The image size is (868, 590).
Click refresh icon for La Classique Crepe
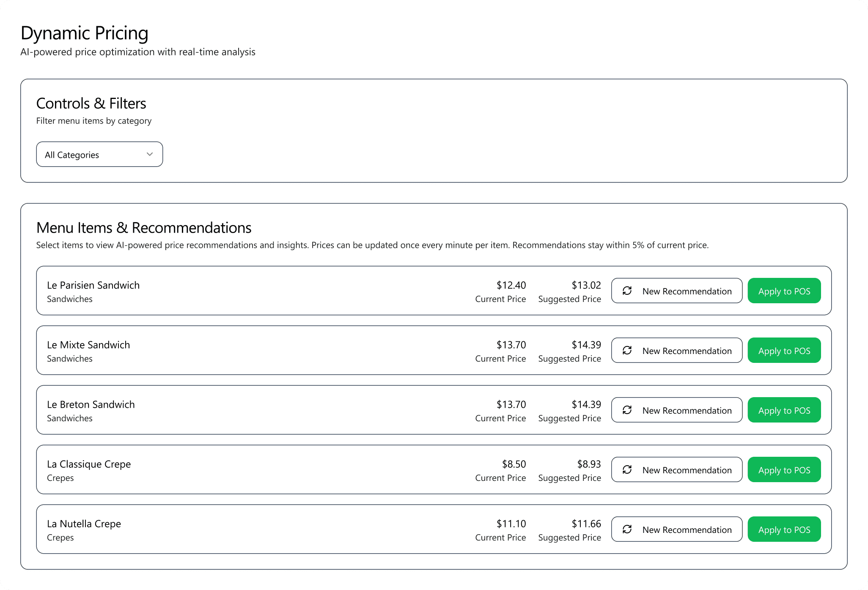coord(627,469)
